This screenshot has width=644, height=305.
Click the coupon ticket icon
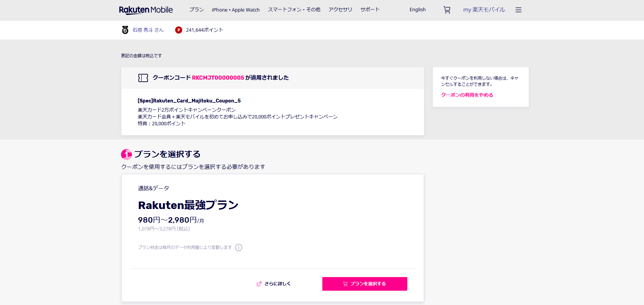pos(143,78)
